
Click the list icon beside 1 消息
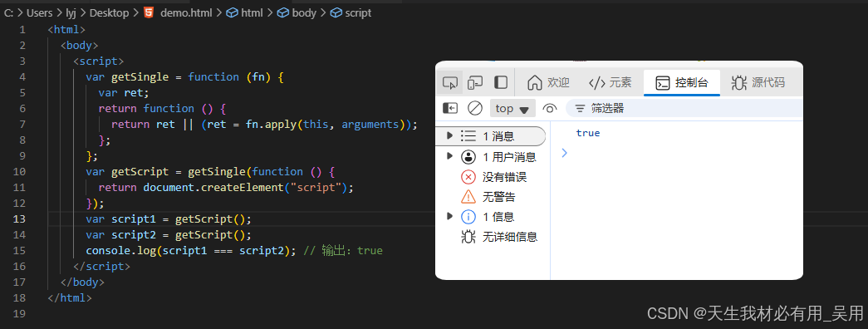click(x=468, y=135)
